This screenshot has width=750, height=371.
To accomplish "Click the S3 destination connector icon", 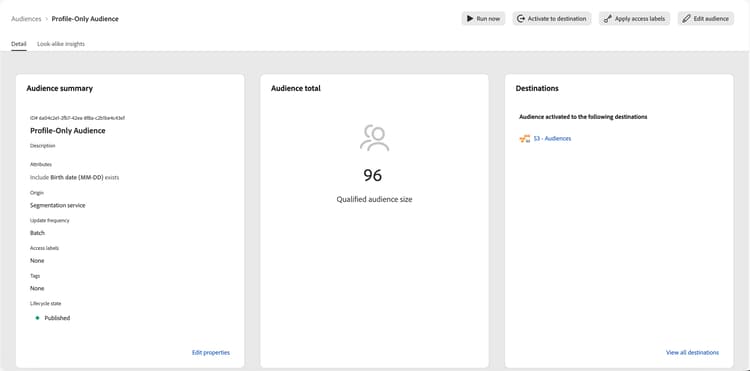I will pos(524,139).
